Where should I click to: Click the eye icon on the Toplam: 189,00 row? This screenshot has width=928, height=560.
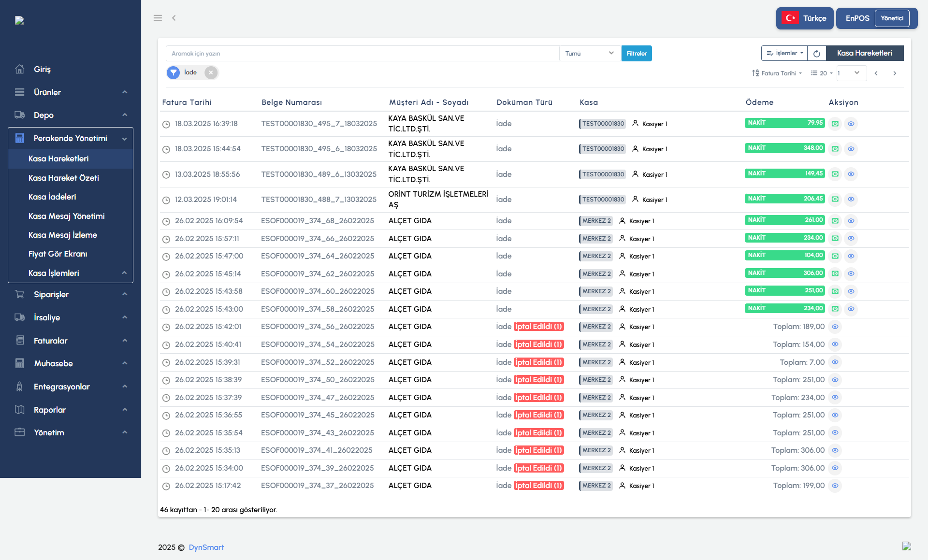[835, 327]
